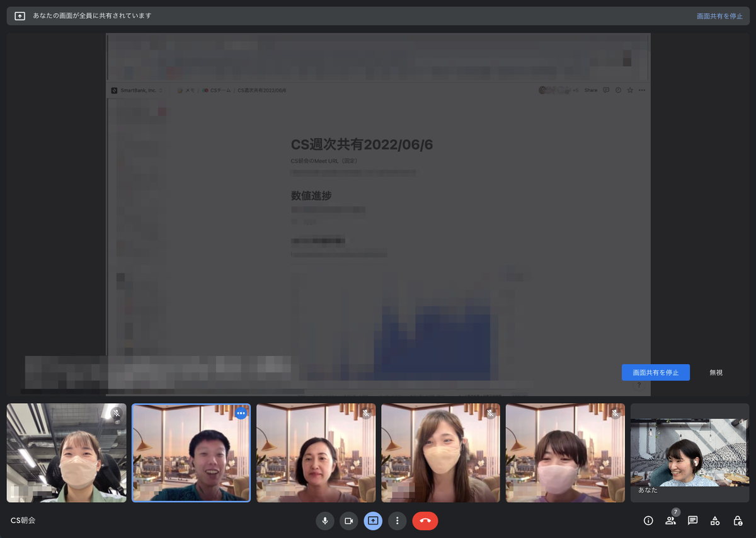
Task: Open the more options three-dot menu in call controls
Action: click(397, 521)
